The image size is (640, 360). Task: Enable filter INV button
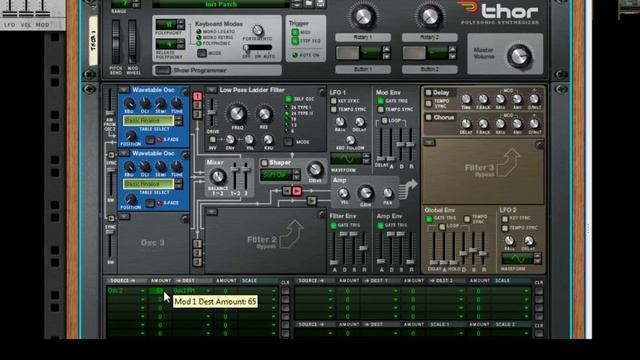coord(213,140)
